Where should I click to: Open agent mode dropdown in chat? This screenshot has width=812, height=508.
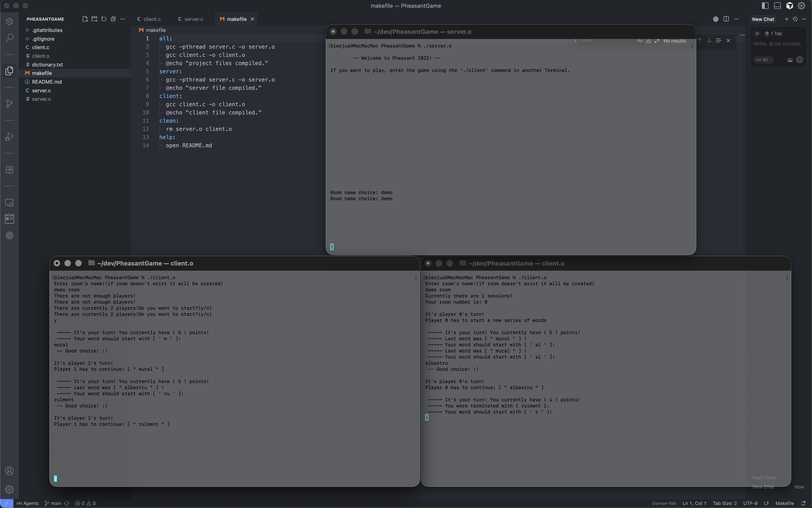tap(764, 60)
